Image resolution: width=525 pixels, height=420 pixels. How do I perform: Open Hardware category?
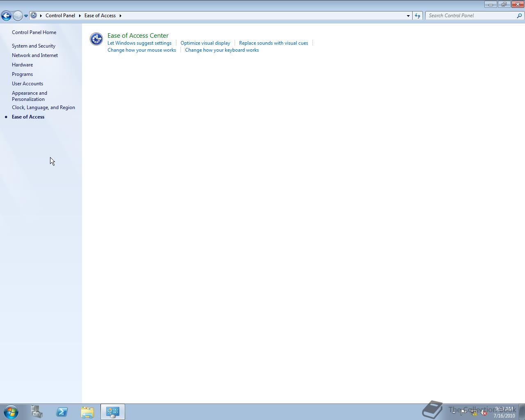tap(22, 65)
